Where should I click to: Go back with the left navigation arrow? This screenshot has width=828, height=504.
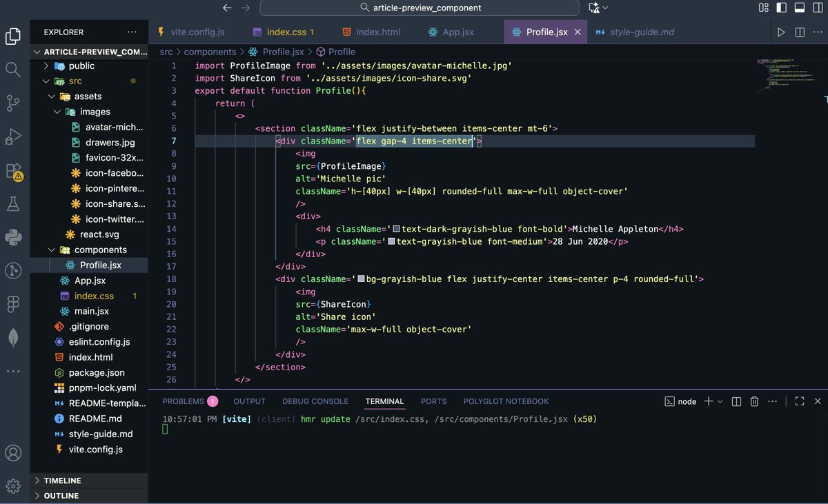(227, 8)
